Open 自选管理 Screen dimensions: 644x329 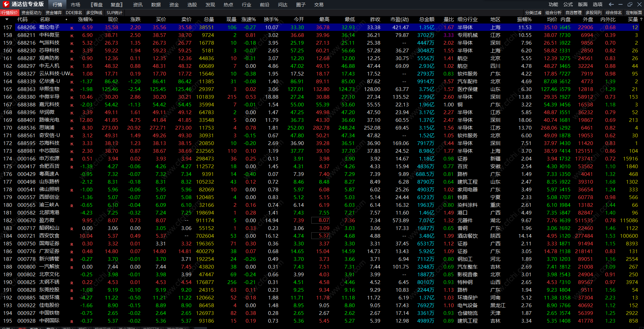(574, 13)
